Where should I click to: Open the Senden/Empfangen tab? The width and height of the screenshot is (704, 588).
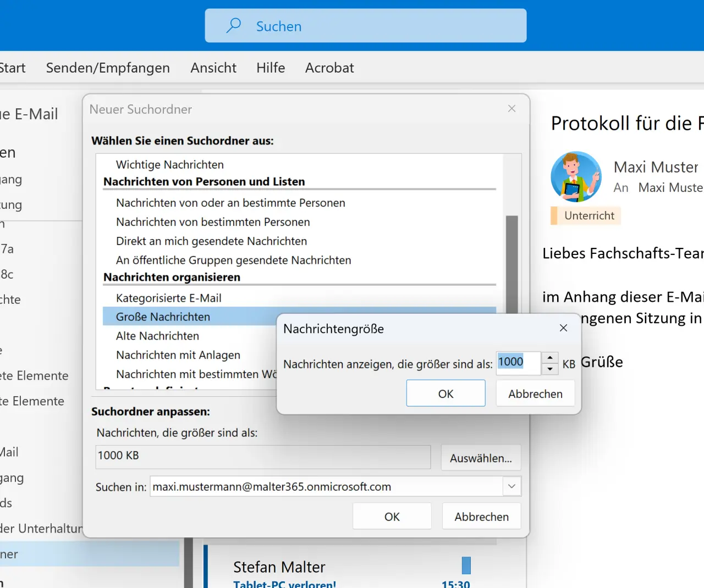click(108, 68)
